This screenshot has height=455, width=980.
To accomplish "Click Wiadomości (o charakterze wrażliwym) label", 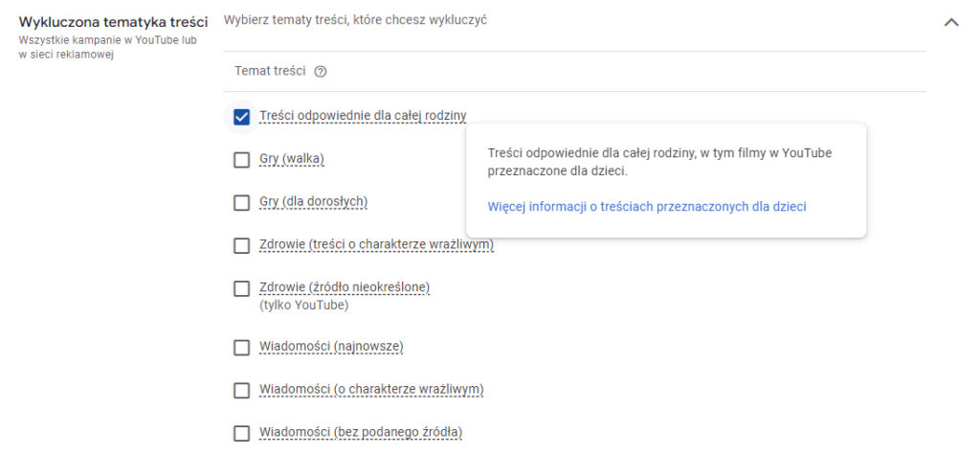I will (371, 389).
